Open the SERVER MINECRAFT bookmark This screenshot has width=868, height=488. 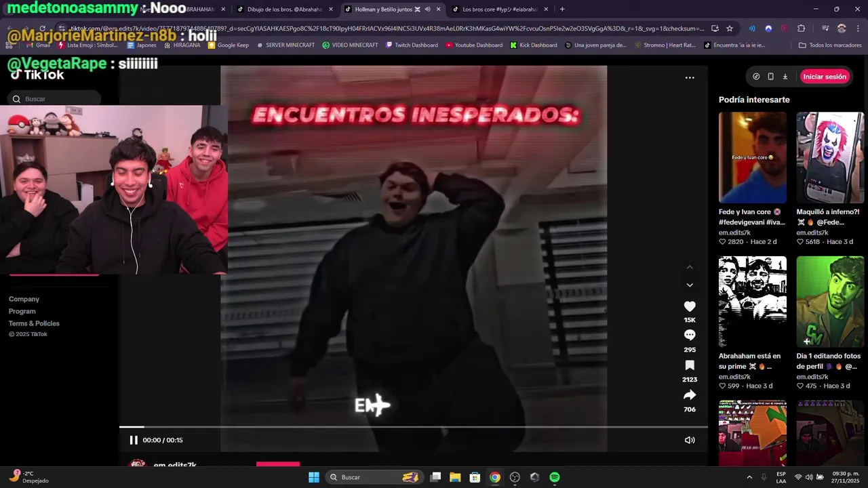point(285,45)
